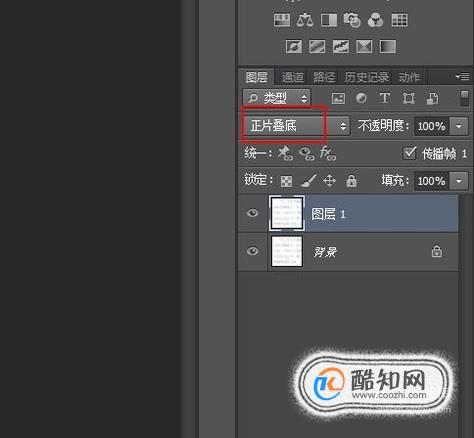Add a Black & White adjustment
The height and width of the screenshot is (438, 474).
point(329,20)
